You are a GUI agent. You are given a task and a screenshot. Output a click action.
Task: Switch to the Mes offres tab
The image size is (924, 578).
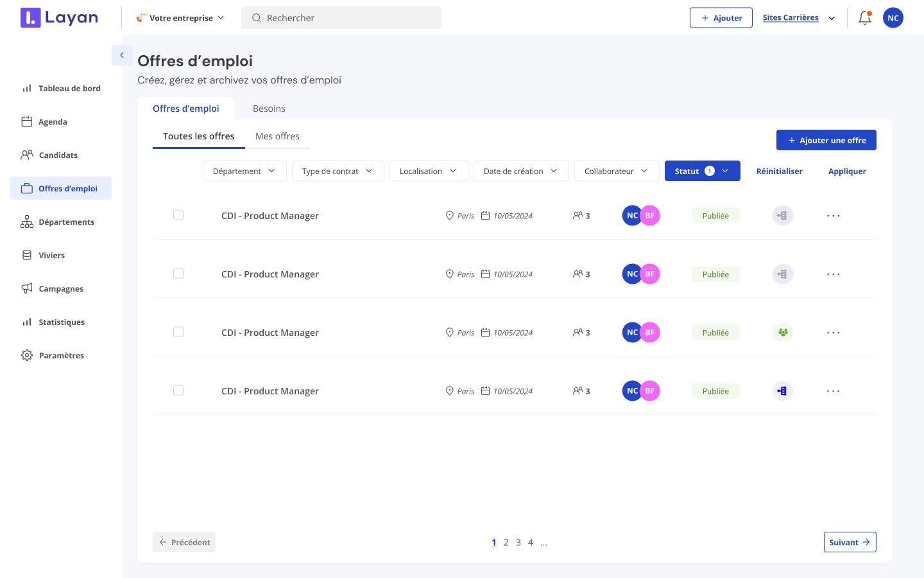pos(277,136)
